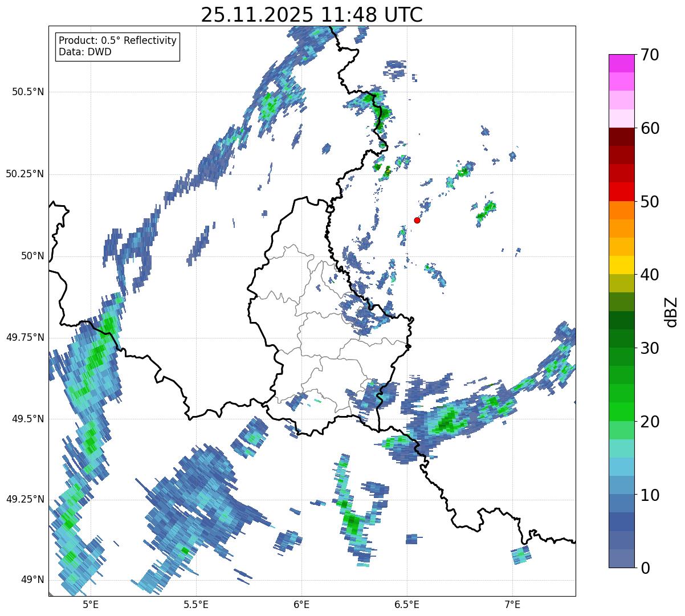The height and width of the screenshot is (616, 685).
Task: Click the title "25.11.2025 11:48 UTC"
Action: click(312, 15)
